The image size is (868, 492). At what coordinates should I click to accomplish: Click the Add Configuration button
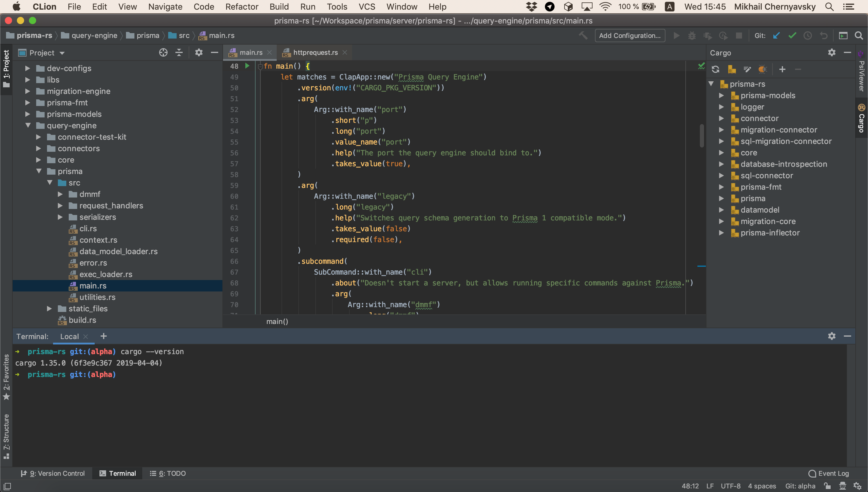pos(630,35)
